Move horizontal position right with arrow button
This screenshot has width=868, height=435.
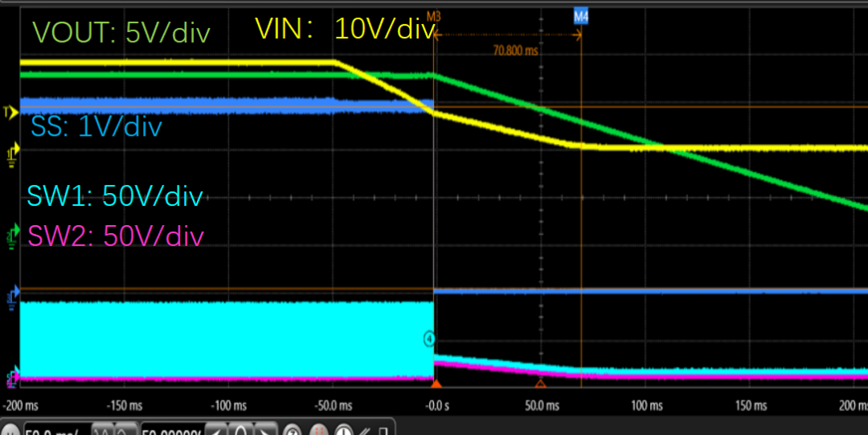pos(267,429)
